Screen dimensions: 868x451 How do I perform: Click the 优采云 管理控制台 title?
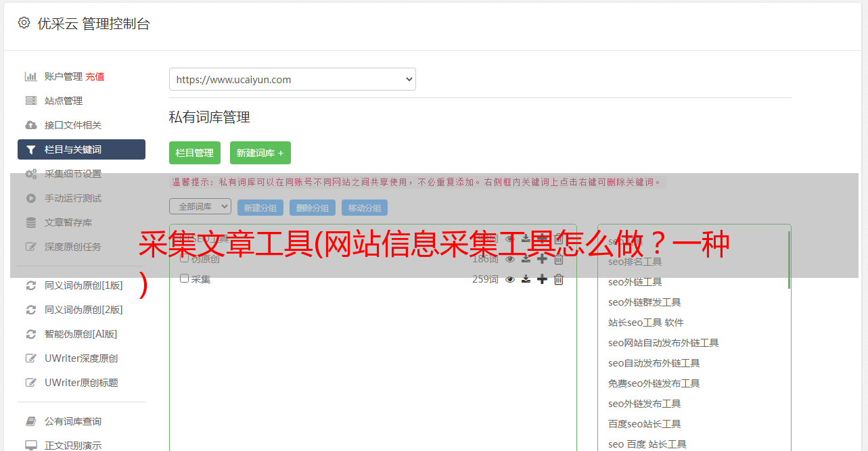pos(93,24)
